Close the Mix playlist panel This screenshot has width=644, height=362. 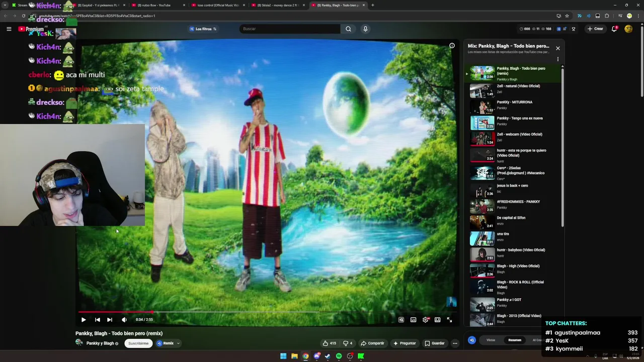[x=557, y=48]
